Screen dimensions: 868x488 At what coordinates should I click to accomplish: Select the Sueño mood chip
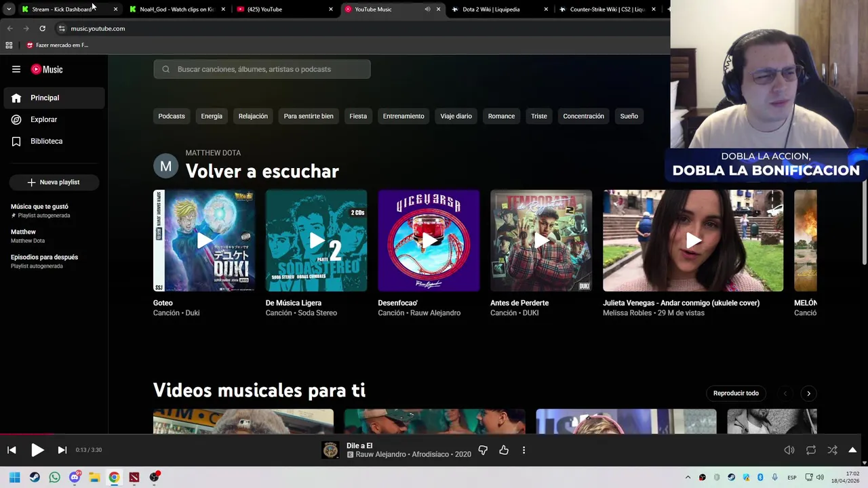(x=629, y=116)
